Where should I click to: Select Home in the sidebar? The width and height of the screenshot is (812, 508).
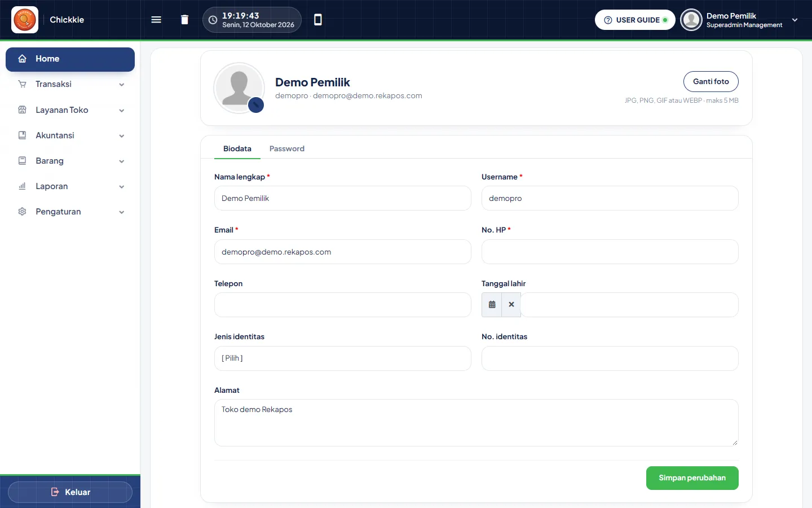[x=70, y=59]
